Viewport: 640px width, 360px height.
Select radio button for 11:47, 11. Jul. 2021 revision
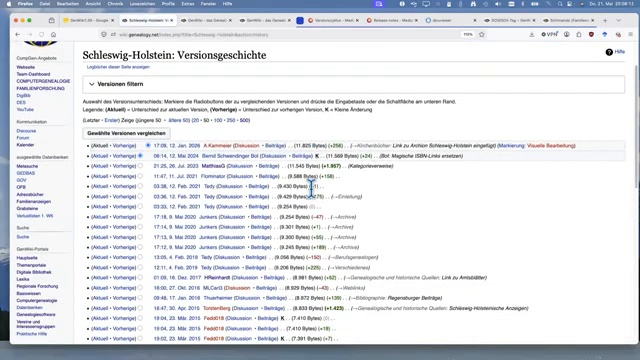click(x=140, y=176)
